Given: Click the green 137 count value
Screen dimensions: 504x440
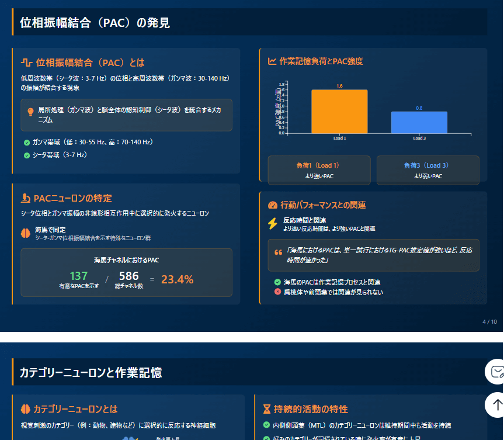Looking at the screenshot, I should [x=79, y=276].
